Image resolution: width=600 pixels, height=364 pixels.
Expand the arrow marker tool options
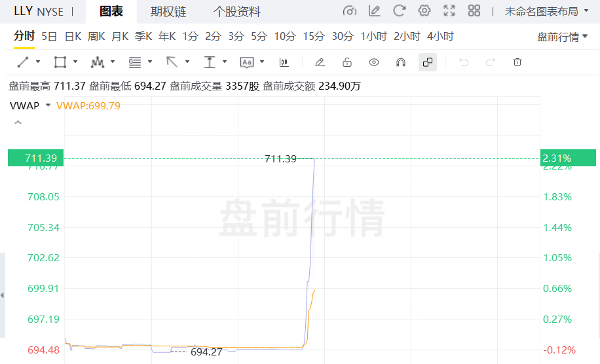point(187,62)
